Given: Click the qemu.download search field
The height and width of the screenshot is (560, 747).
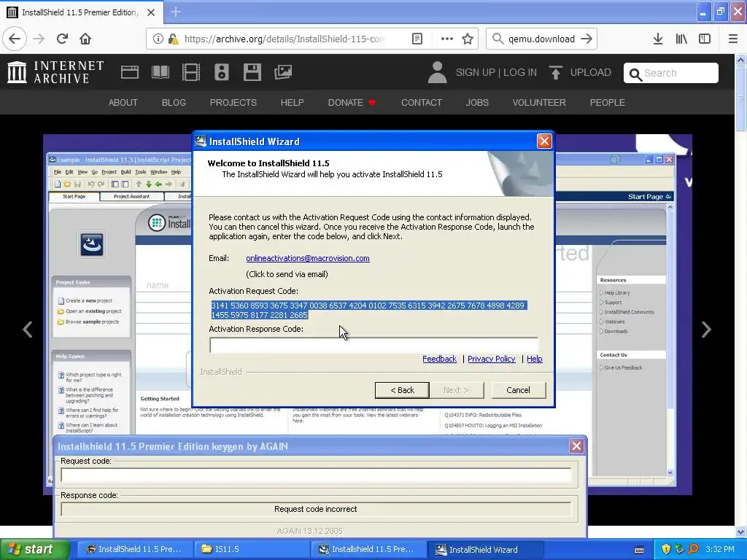Looking at the screenshot, I should pos(541,39).
